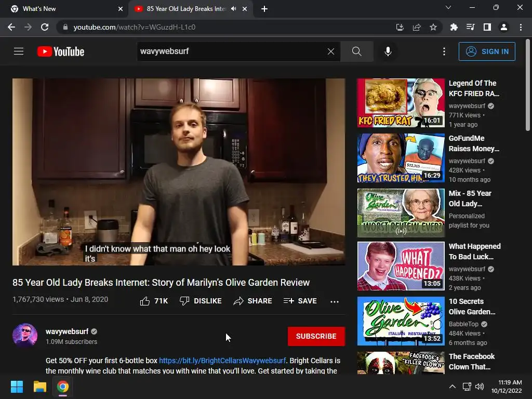Open Chrome extensions puzzle icon
Image resolution: width=532 pixels, height=399 pixels.
pyautogui.click(x=454, y=27)
